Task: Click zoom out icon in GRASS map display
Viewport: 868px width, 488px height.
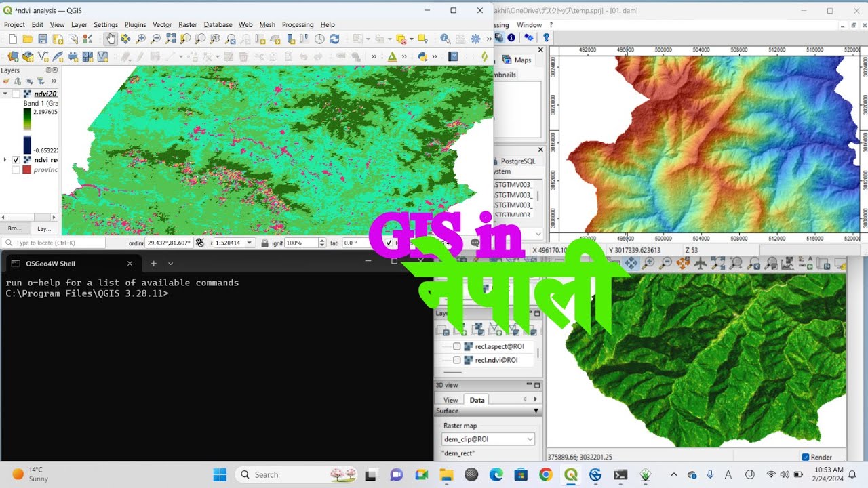Action: pos(665,263)
